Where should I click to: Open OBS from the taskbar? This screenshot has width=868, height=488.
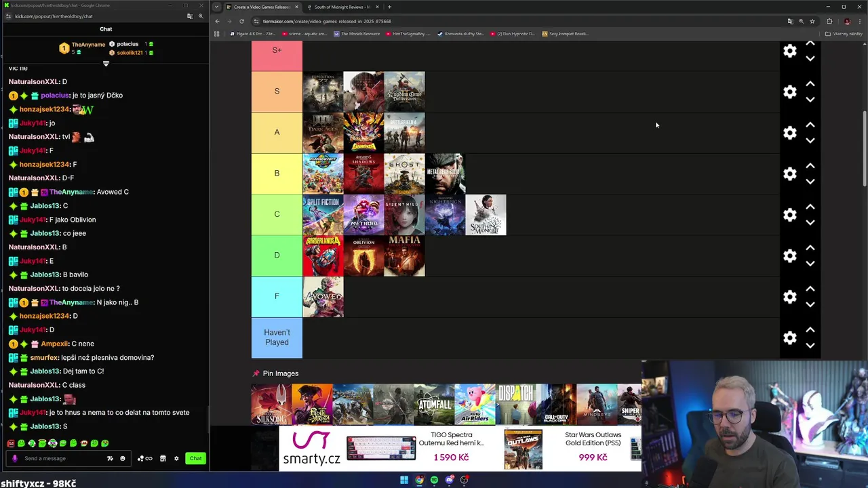(465, 480)
